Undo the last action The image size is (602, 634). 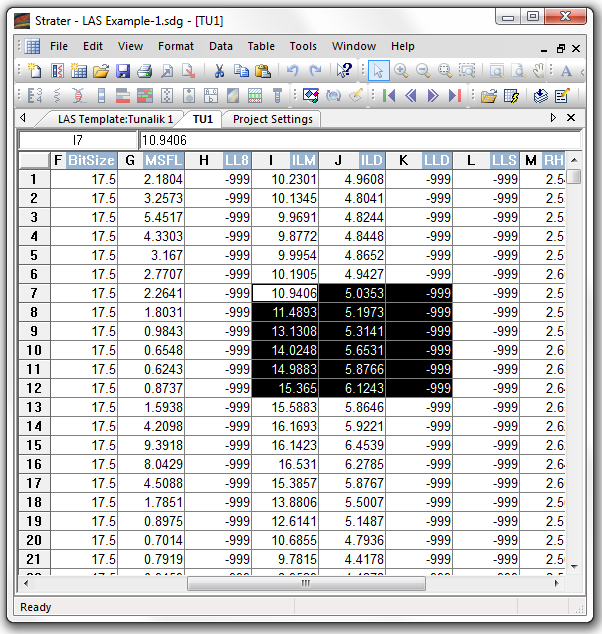click(293, 71)
